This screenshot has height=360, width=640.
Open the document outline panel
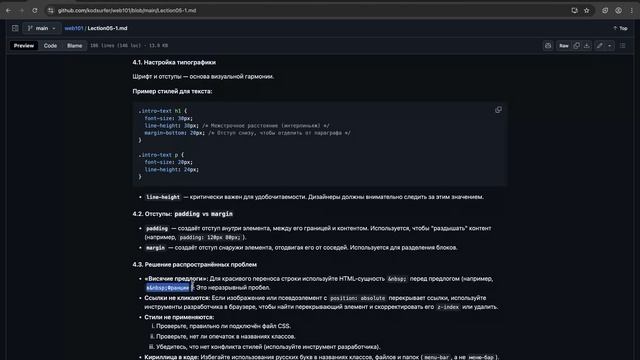[622, 46]
